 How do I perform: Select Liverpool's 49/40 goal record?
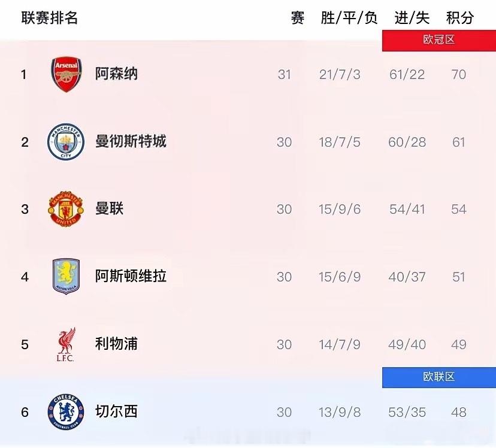tap(407, 343)
